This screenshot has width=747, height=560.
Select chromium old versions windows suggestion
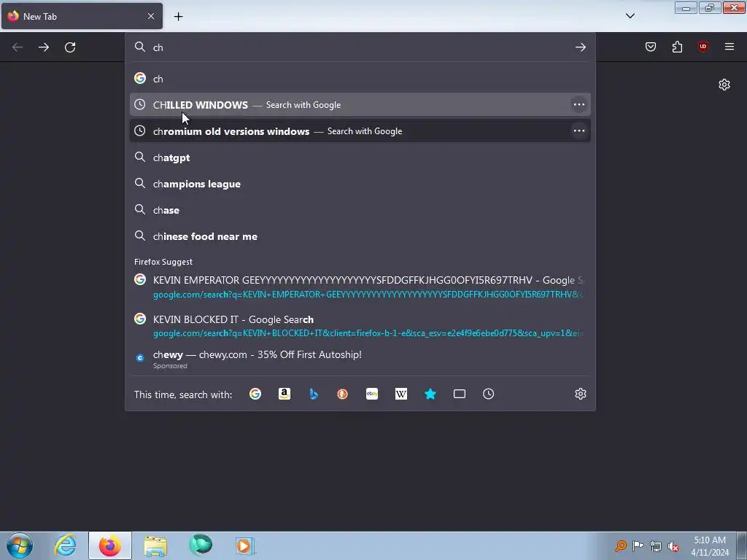click(360, 131)
